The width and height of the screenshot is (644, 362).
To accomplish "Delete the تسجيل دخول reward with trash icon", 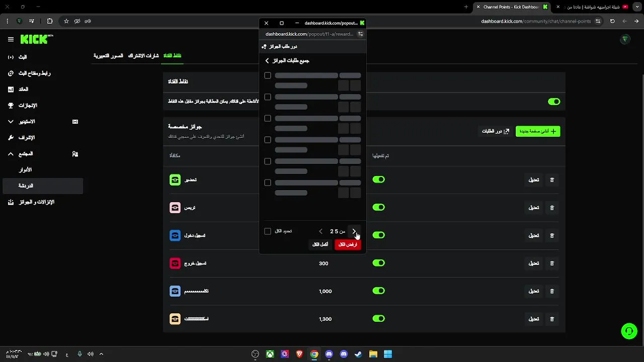I will click(552, 235).
